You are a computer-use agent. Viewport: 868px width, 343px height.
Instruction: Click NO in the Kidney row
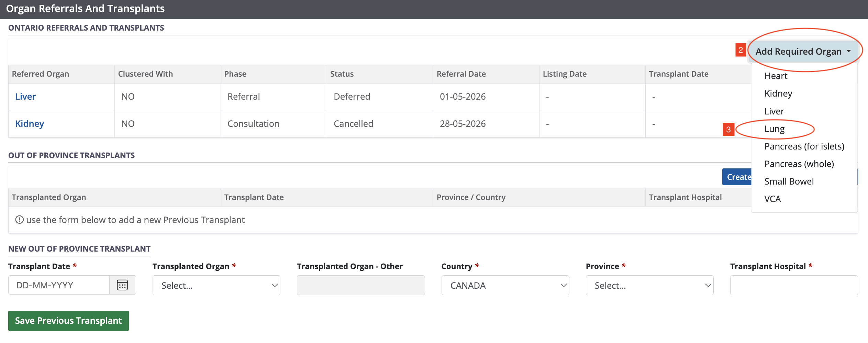128,124
